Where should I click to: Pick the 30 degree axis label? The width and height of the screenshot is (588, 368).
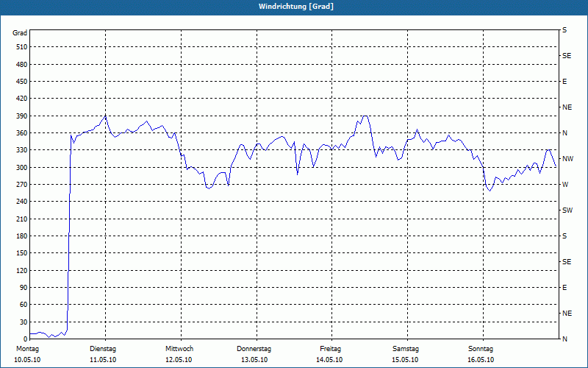(x=24, y=322)
